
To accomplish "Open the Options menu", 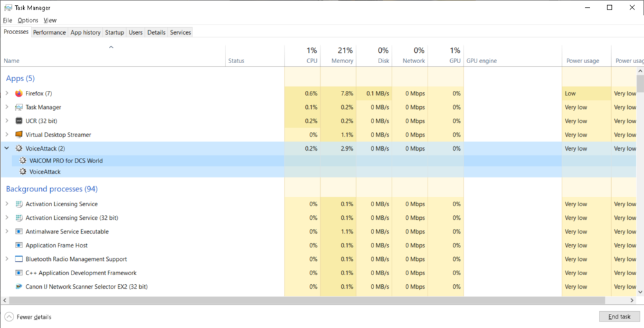I will (x=28, y=20).
